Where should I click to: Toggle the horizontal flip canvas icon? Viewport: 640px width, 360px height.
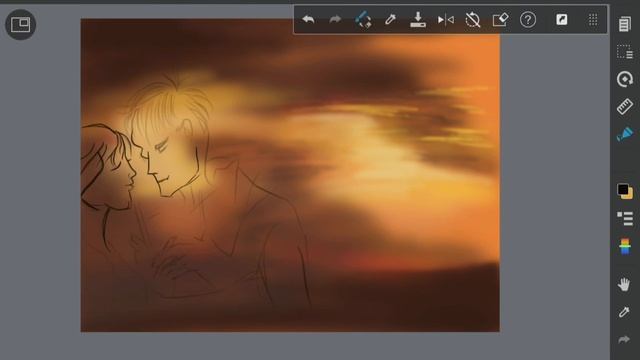coord(445,19)
